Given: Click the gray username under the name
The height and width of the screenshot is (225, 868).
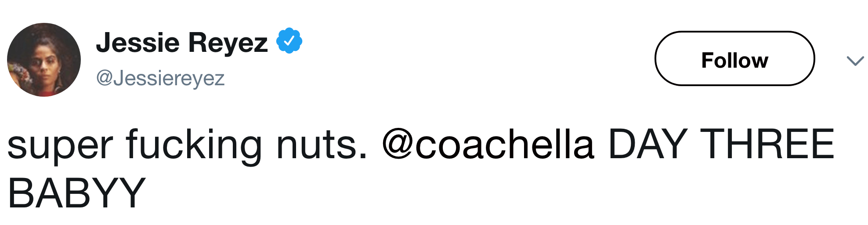Looking at the screenshot, I should (x=160, y=78).
